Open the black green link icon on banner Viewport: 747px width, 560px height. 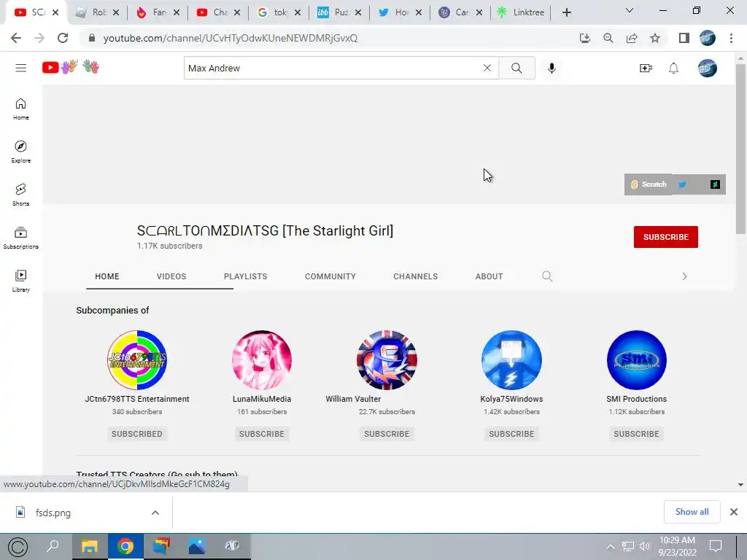tap(715, 184)
